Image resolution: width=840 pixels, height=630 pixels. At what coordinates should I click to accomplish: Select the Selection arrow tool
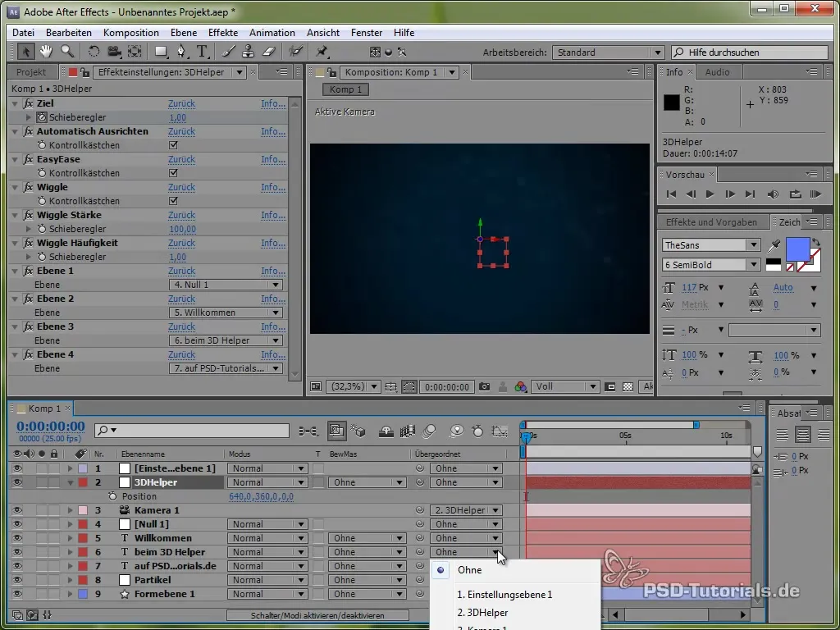pyautogui.click(x=25, y=52)
